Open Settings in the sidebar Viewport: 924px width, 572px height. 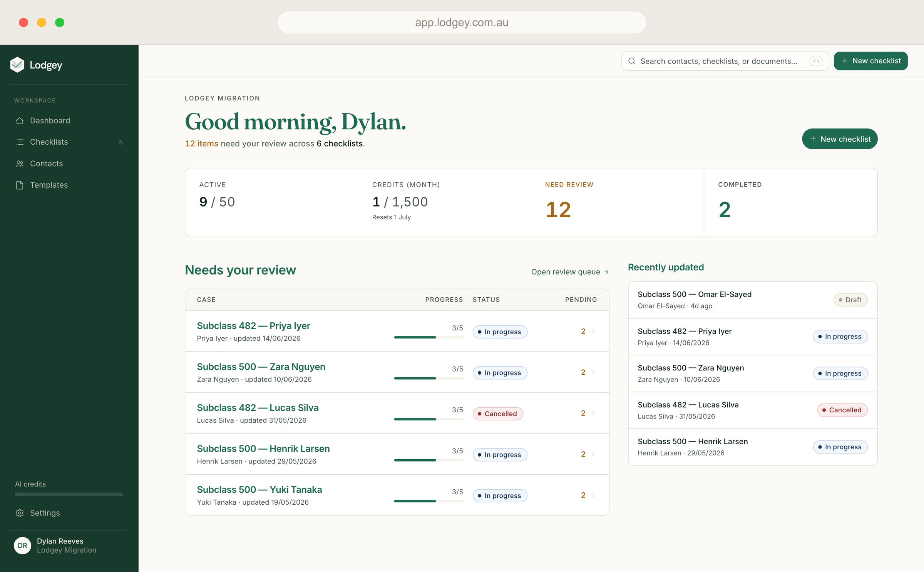69,513
